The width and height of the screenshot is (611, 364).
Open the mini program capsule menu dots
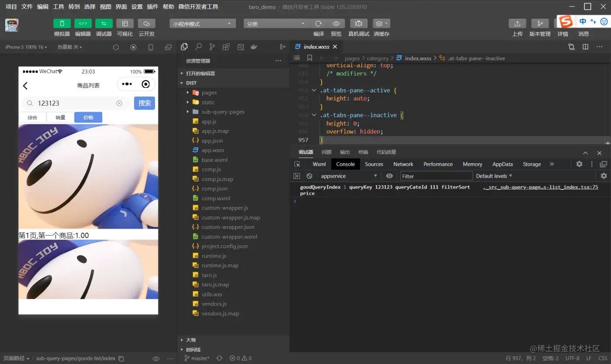pos(127,84)
